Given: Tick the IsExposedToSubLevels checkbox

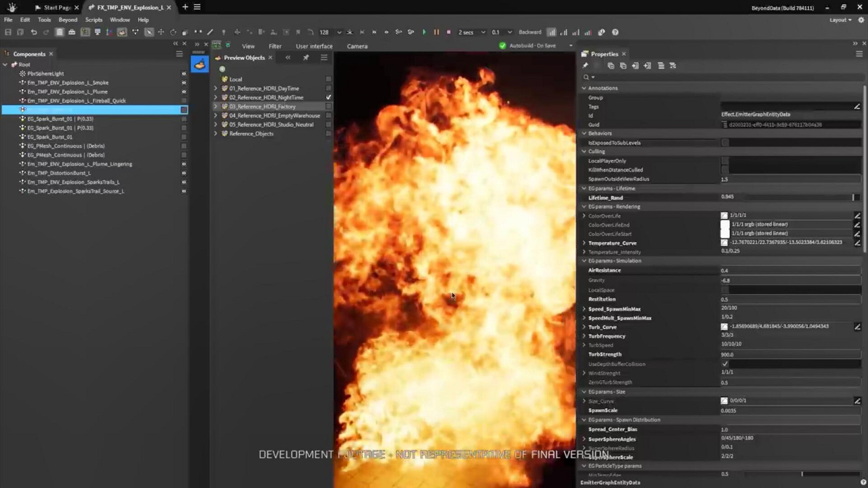Looking at the screenshot, I should (724, 143).
